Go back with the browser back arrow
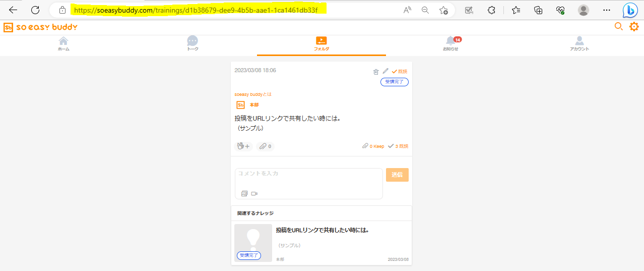 coord(13,10)
